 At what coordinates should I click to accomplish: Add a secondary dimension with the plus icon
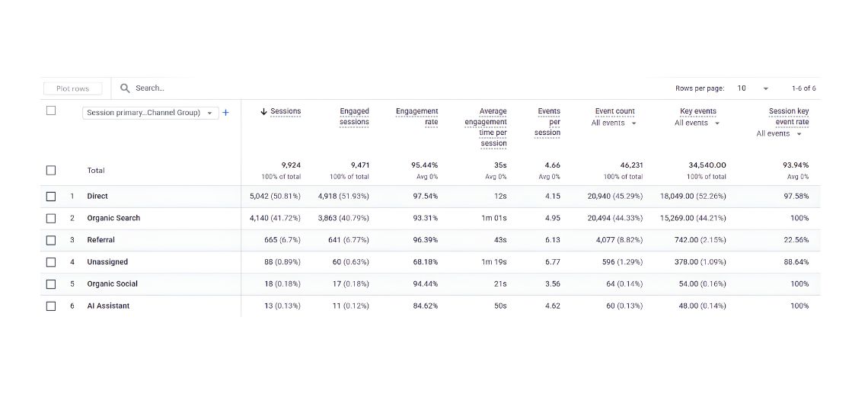225,113
